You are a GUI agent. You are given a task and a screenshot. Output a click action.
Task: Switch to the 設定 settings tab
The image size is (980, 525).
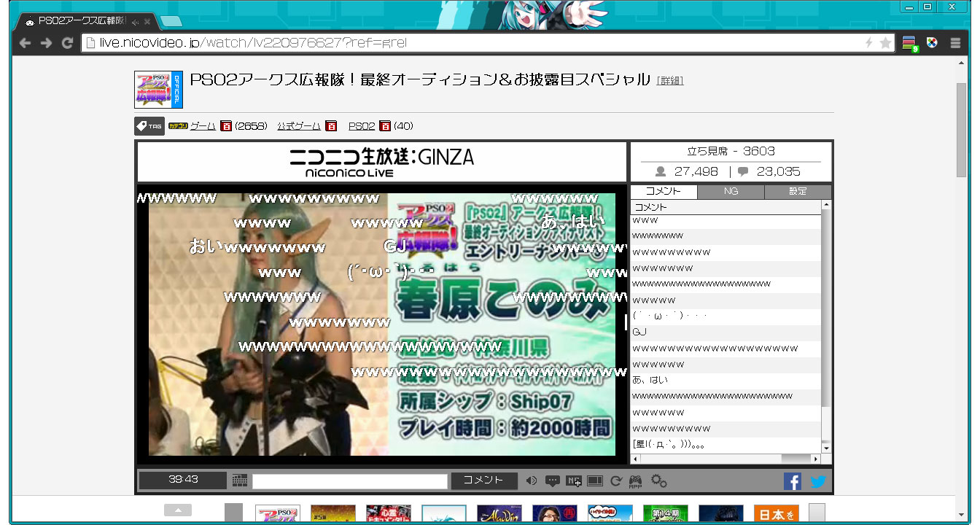coord(798,192)
